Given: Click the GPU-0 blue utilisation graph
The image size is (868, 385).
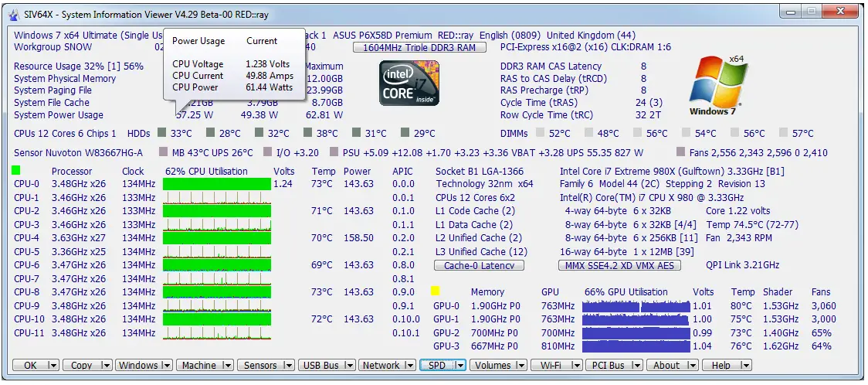Looking at the screenshot, I should coord(636,306).
